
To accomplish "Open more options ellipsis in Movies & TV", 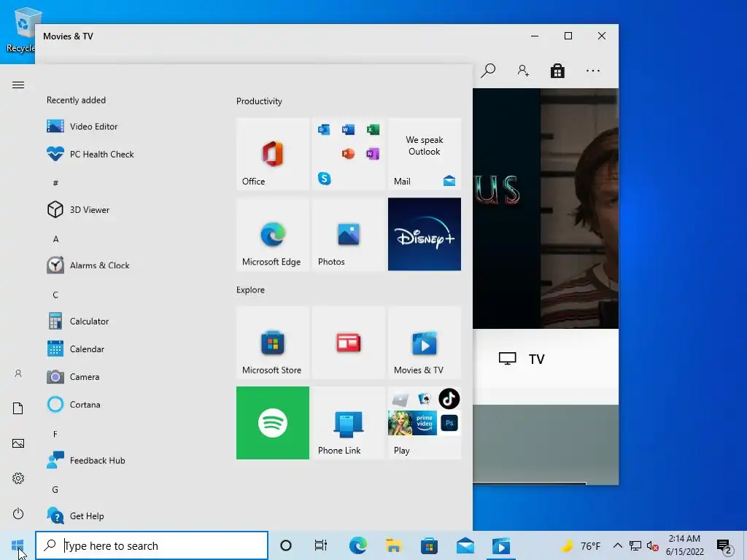I will click(593, 71).
